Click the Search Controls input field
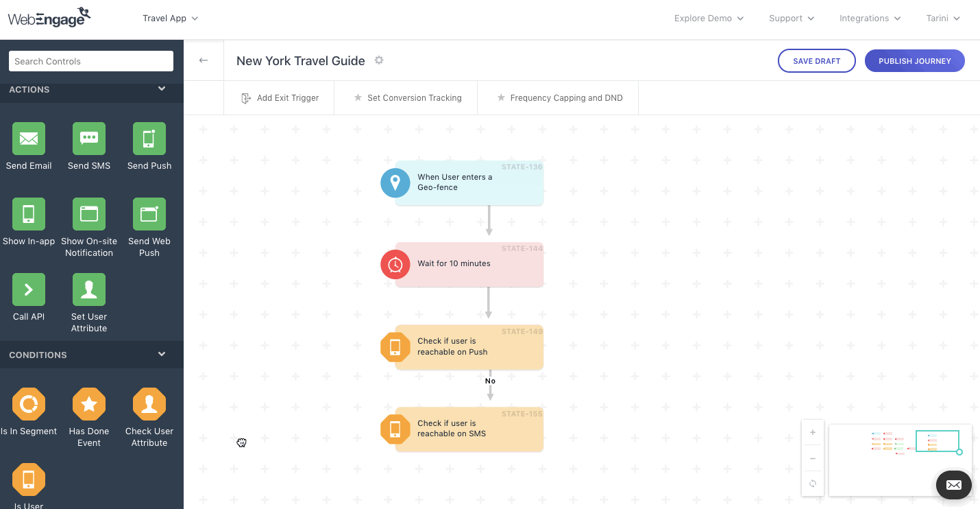 (91, 61)
